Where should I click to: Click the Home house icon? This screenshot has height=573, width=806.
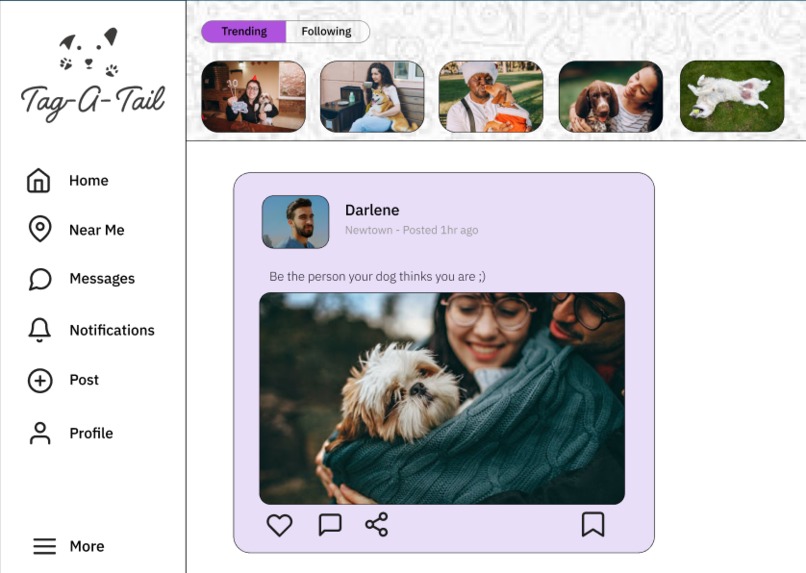tap(39, 180)
